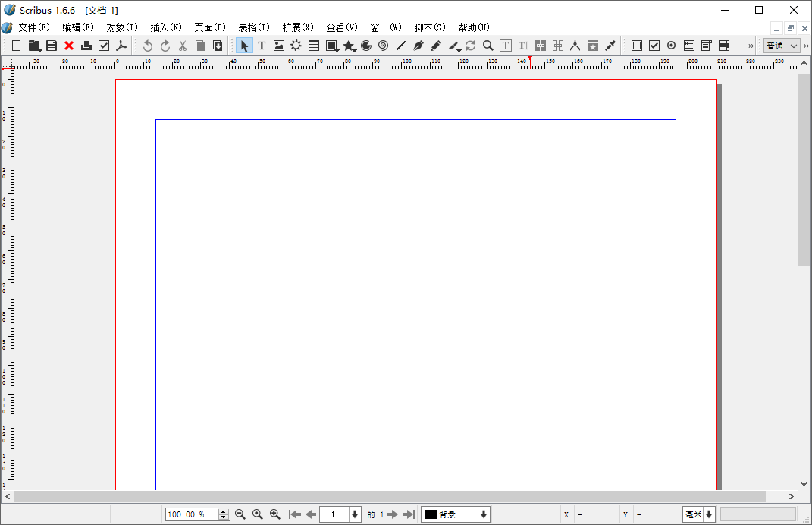Open the image preview quality dropdown

[x=781, y=45]
